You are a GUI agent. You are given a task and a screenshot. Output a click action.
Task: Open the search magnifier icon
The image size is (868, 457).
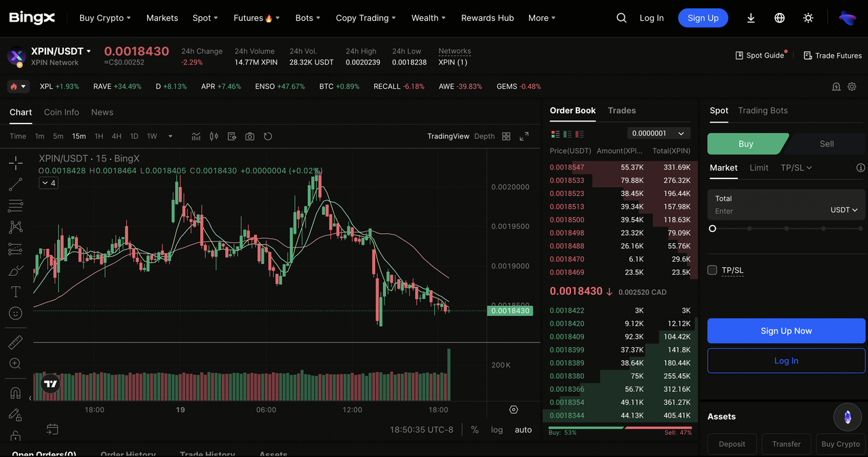click(621, 18)
